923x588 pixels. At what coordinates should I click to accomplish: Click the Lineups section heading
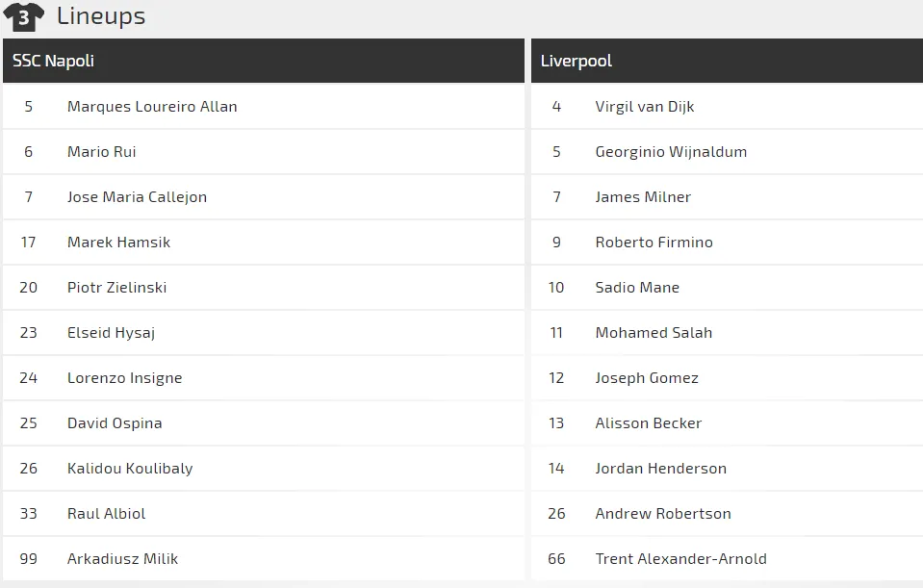tap(101, 16)
